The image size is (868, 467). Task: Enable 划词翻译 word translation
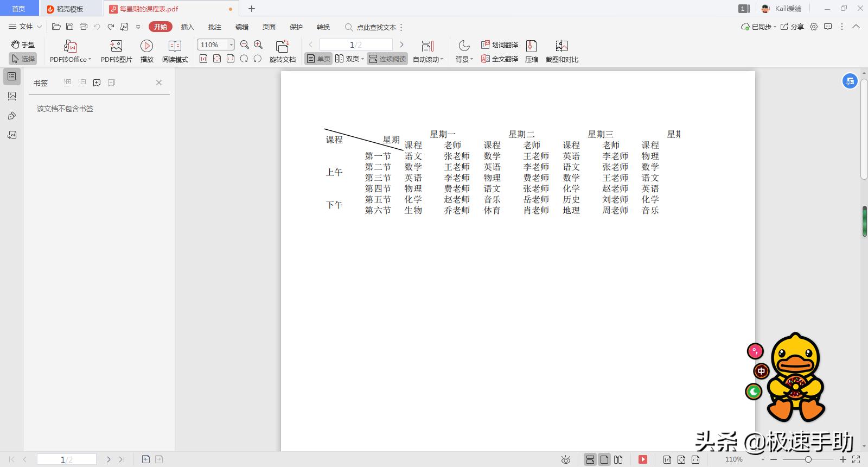point(500,45)
